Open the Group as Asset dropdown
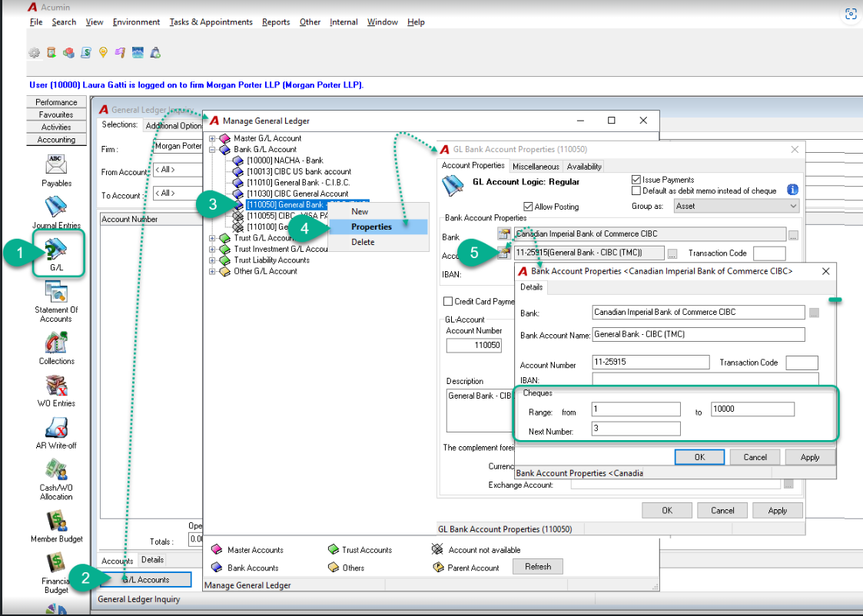The width and height of the screenshot is (863, 616). (x=737, y=207)
